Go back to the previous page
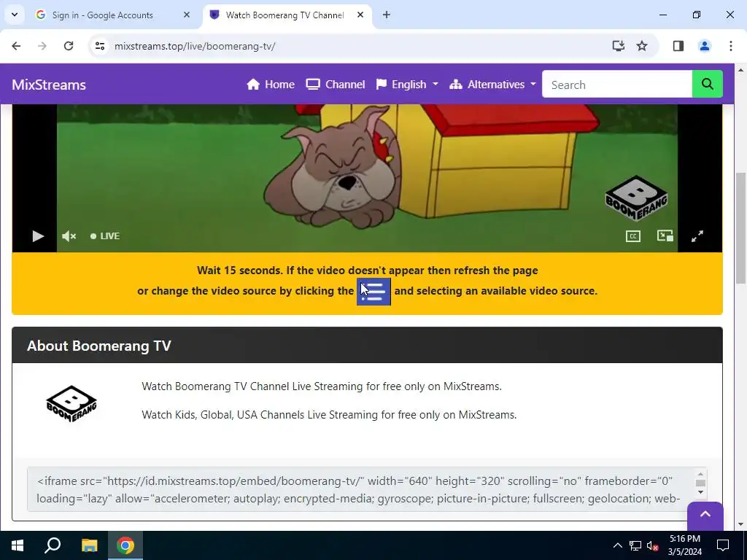Viewport: 747px width, 560px height. 16,46
